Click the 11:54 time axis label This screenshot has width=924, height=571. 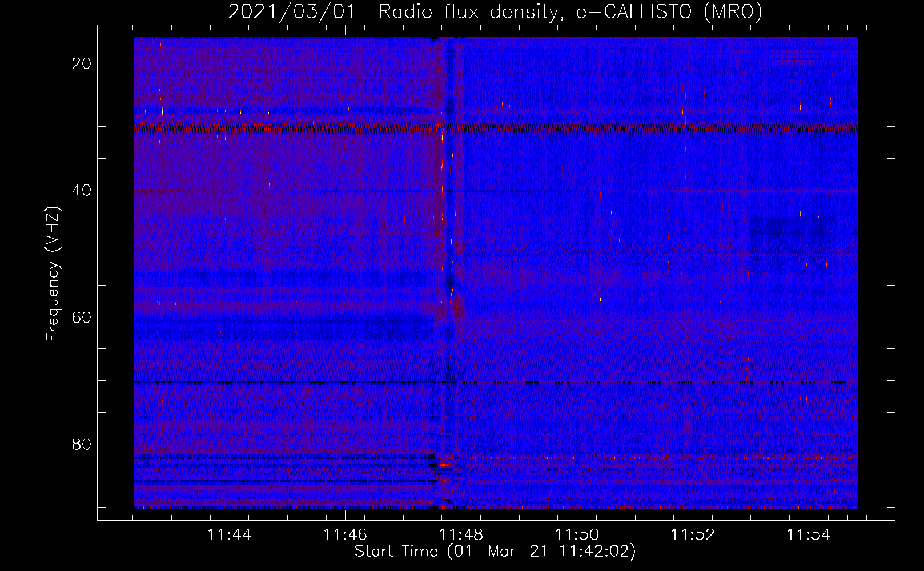[809, 535]
